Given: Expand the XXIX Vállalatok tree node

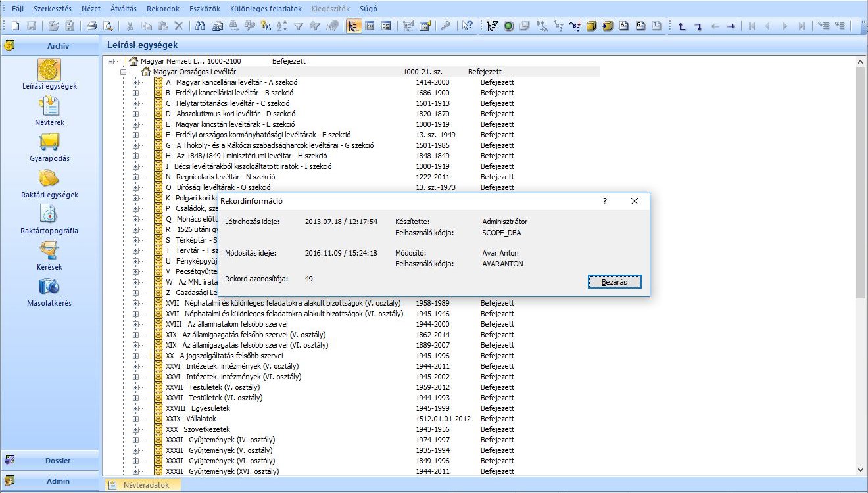Looking at the screenshot, I should click(x=136, y=419).
